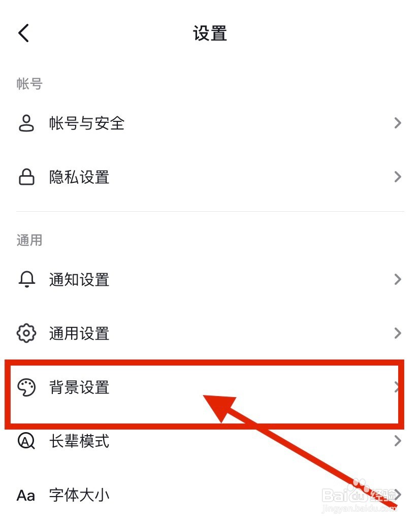Select 通用设置 from the list
Viewport: 420px width, 523px height.
pos(210,333)
